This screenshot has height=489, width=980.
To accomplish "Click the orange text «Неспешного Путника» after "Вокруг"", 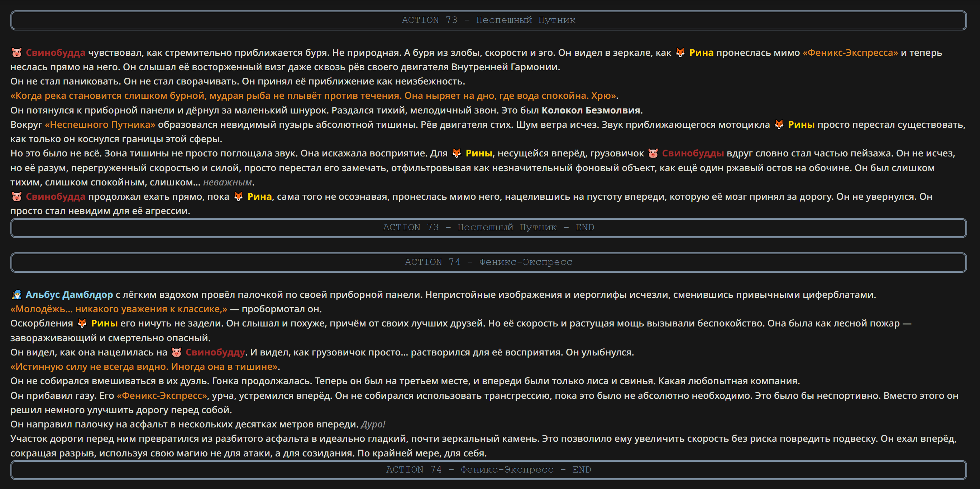I will click(x=100, y=125).
